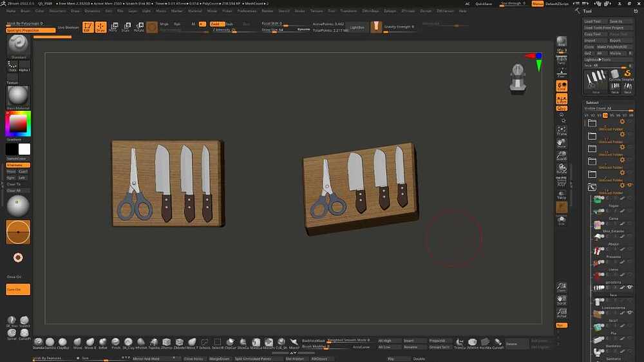Screen dimensions: 644x362
Task: Click the camera view head gizmo
Action: pyautogui.click(x=518, y=79)
